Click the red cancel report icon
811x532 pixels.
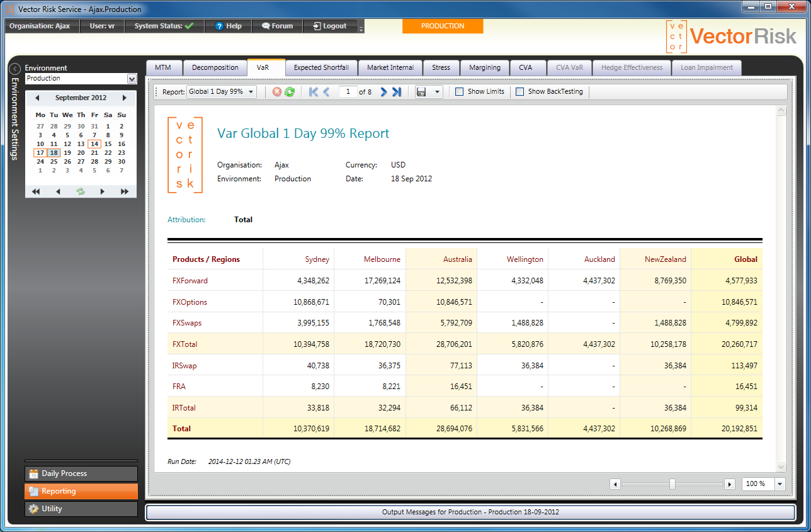pyautogui.click(x=277, y=92)
